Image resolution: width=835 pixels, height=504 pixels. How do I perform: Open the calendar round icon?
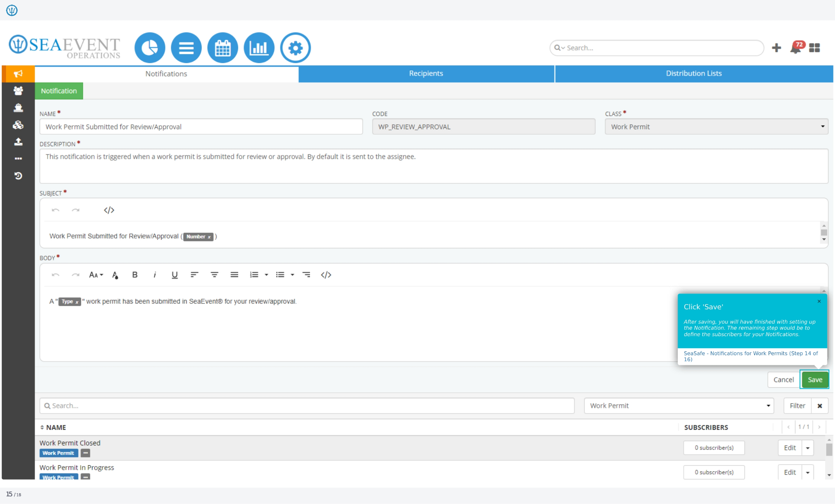tap(223, 48)
